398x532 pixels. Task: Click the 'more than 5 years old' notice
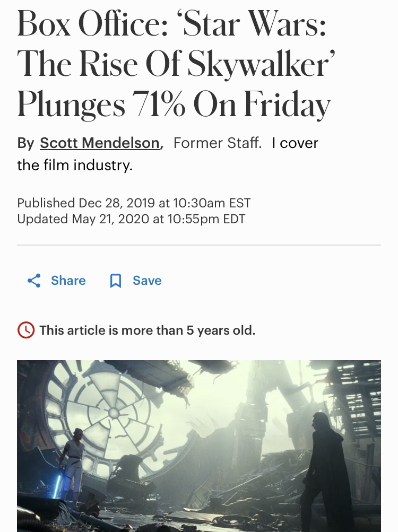pos(147,330)
